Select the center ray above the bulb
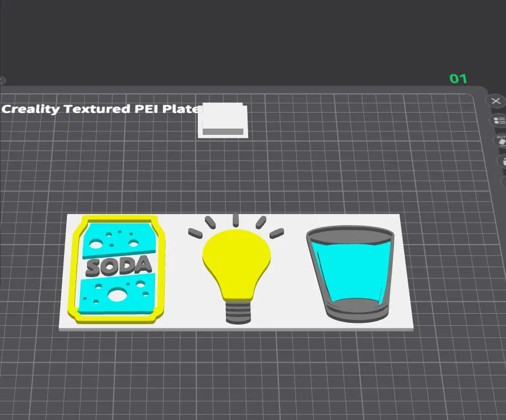Image resolution: width=506 pixels, height=420 pixels. (x=236, y=219)
